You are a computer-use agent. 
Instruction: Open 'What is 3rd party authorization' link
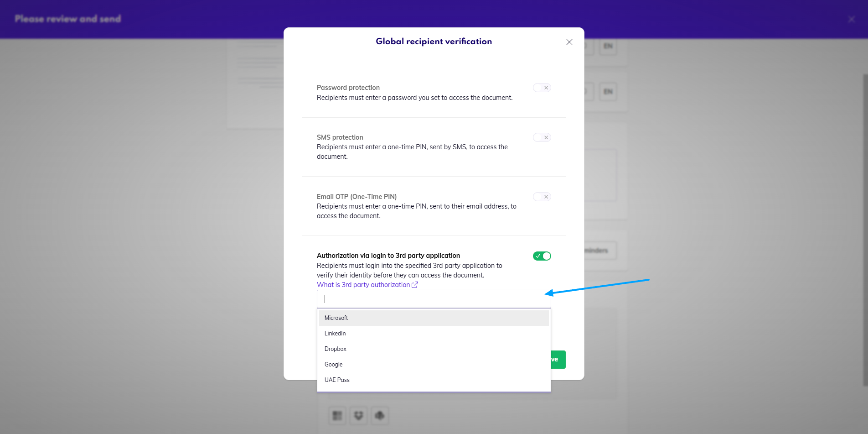pyautogui.click(x=363, y=285)
